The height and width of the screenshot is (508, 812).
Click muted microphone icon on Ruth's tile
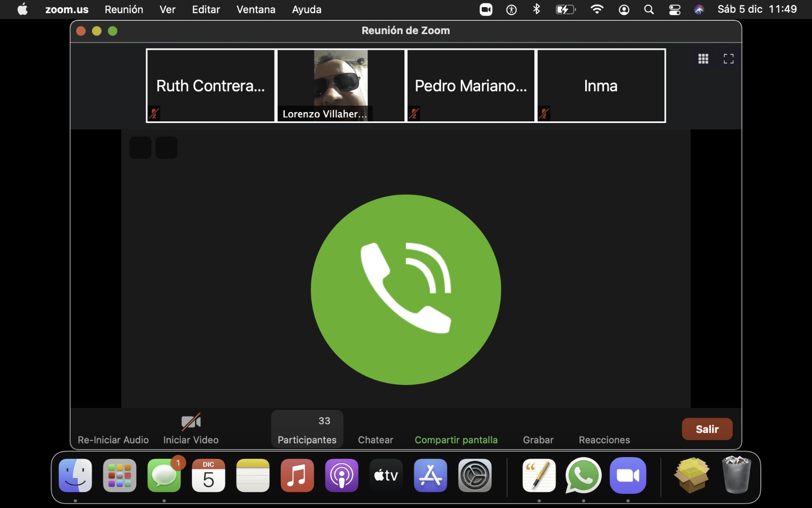[154, 113]
